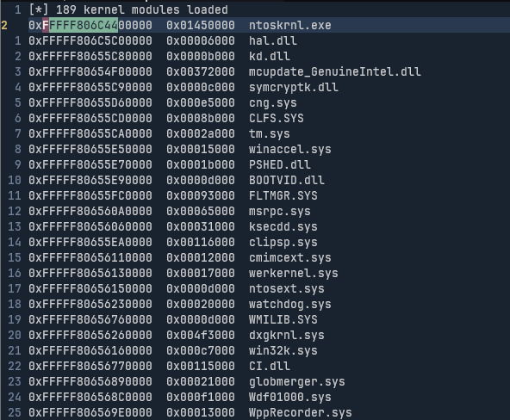Select the watchdog.sys entry
This screenshot has width=510, height=420.
click(x=290, y=304)
